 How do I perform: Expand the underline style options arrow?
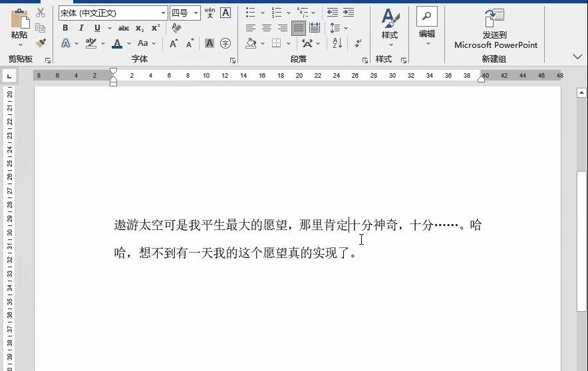click(110, 28)
